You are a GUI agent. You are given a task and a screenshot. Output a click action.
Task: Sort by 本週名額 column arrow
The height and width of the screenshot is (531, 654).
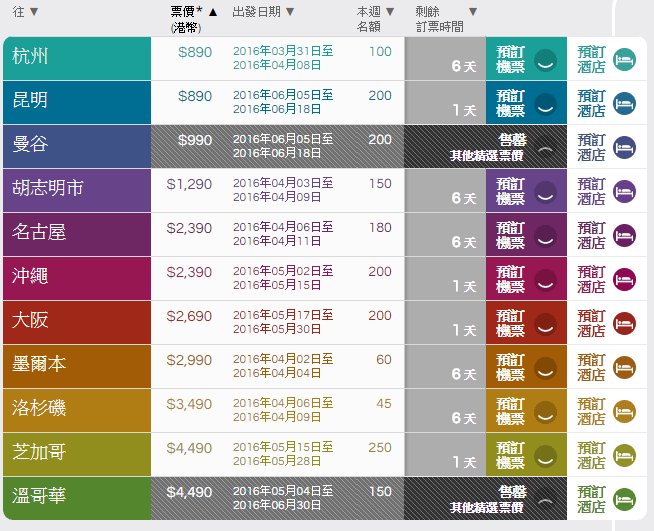click(x=390, y=12)
